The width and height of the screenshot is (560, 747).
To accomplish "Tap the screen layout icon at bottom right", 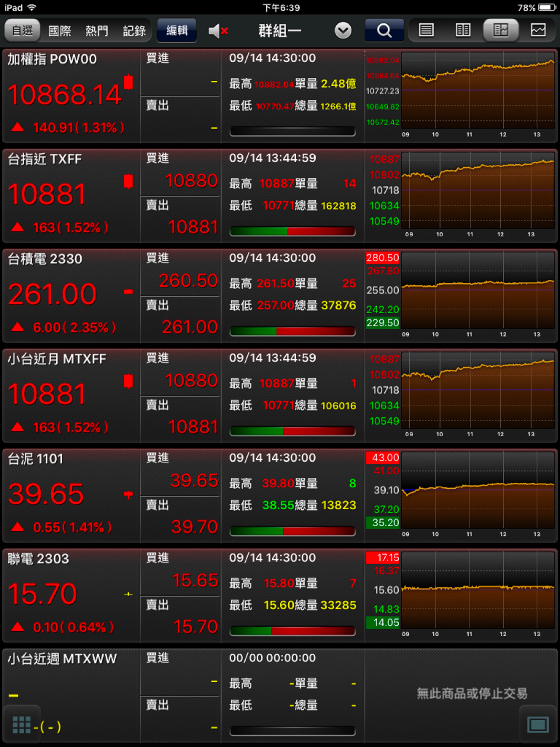I will (x=538, y=725).
